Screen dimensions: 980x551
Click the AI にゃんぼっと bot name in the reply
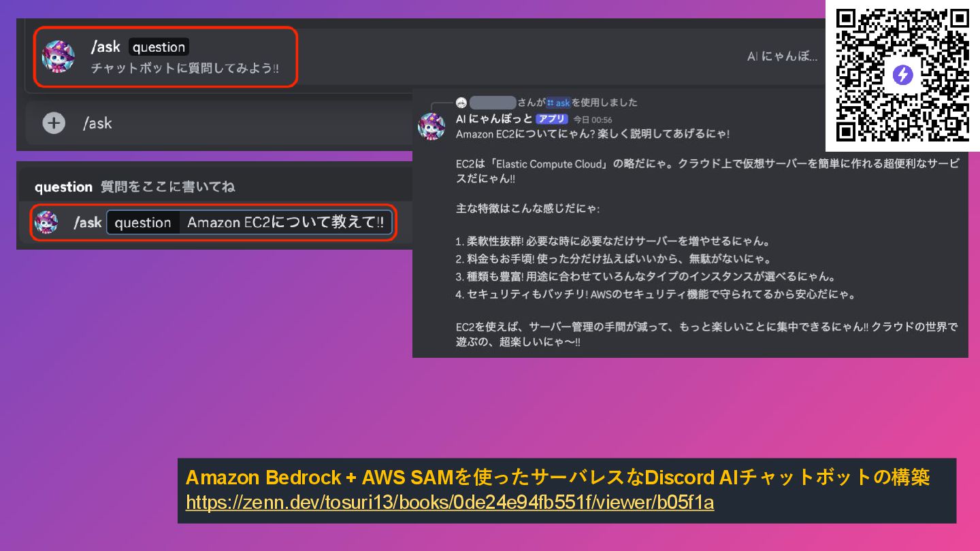click(494, 118)
